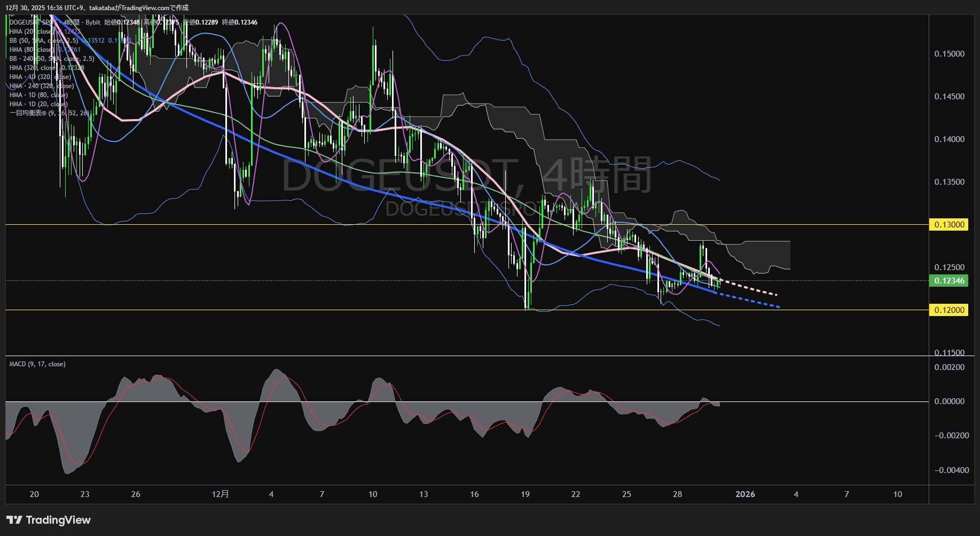Click the 0.15000 price scale tick

click(949, 54)
